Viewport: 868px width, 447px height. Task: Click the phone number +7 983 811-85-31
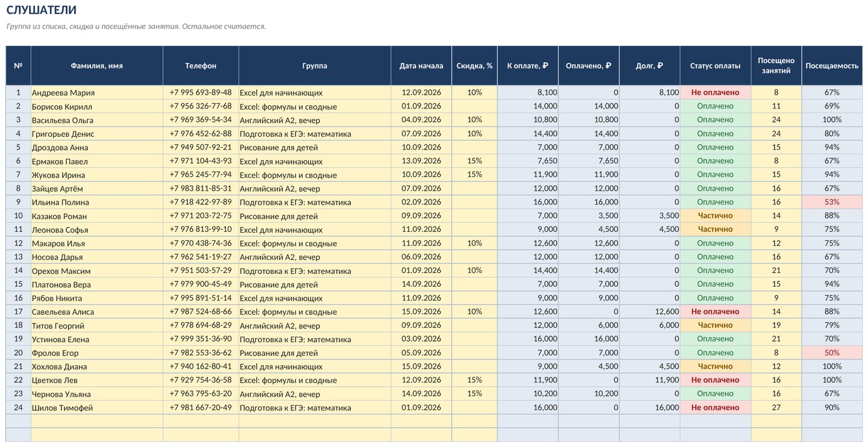[201, 189]
